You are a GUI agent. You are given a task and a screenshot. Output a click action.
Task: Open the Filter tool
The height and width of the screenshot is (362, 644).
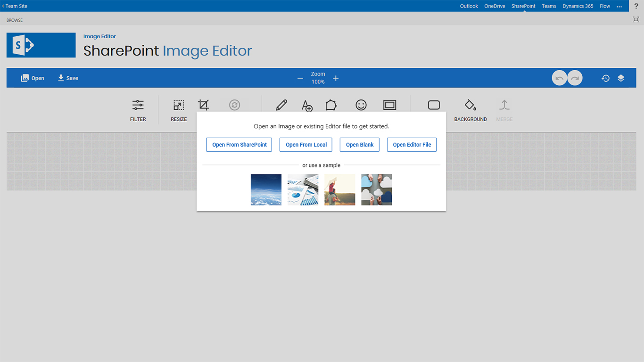click(x=138, y=110)
